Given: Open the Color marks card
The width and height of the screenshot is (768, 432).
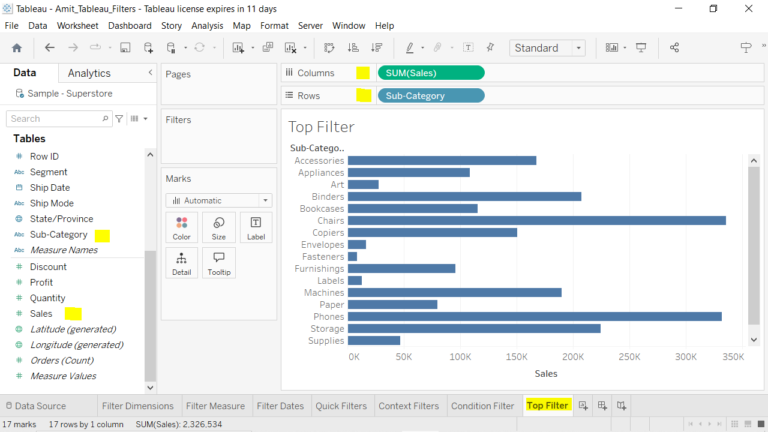Looking at the screenshot, I should [181, 227].
